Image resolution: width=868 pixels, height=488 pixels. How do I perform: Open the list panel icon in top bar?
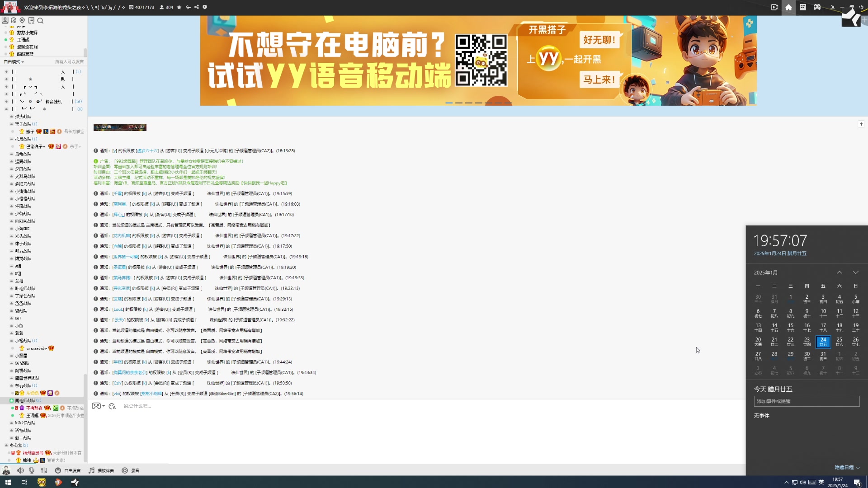pos(803,7)
